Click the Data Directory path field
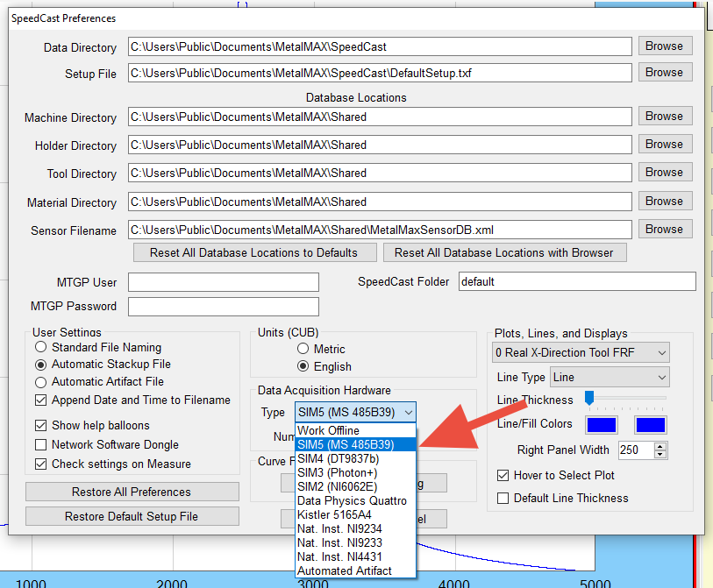This screenshot has width=713, height=588. (380, 46)
